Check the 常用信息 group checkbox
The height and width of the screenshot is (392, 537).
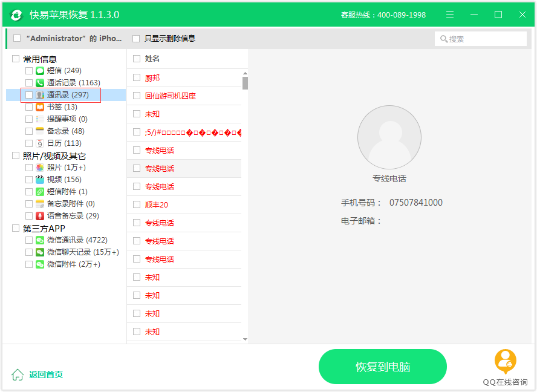[16, 59]
